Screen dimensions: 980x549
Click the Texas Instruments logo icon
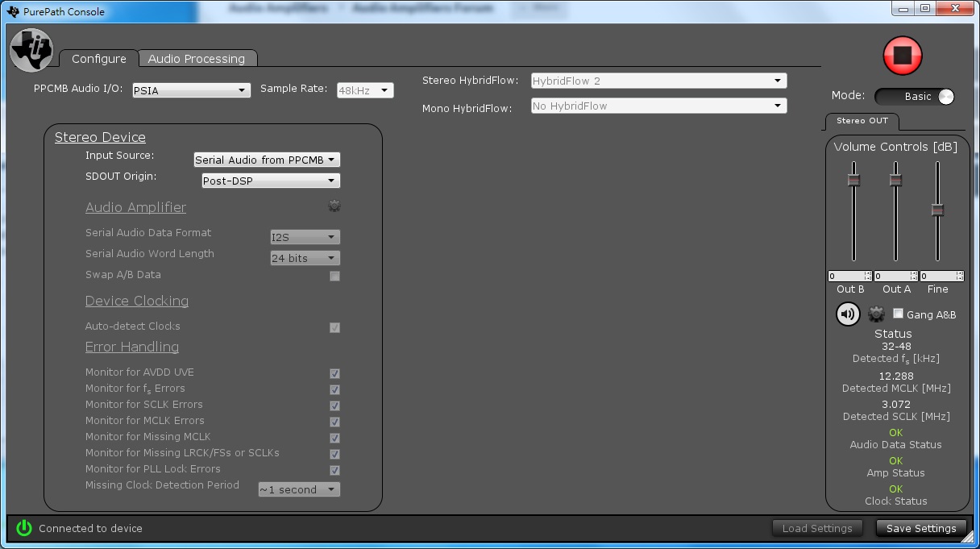(31, 50)
